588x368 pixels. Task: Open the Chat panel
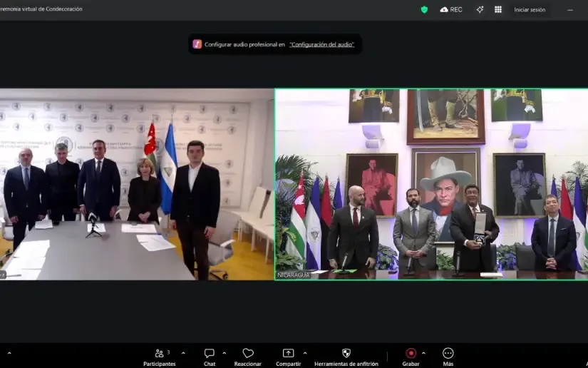pos(210,356)
